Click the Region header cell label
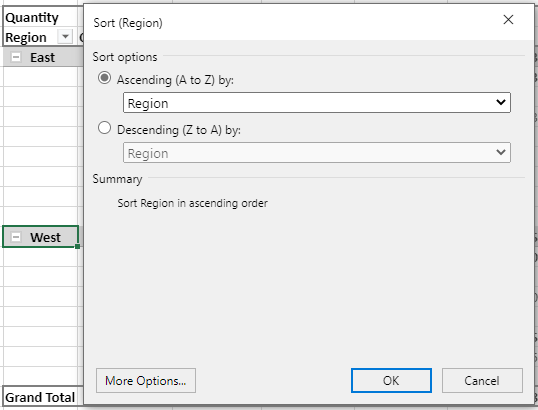Image resolution: width=538 pixels, height=410 pixels. (x=26, y=37)
